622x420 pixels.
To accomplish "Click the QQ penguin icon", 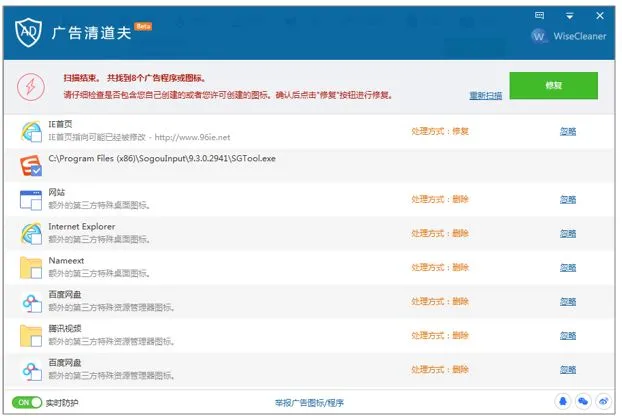I will [x=563, y=401].
